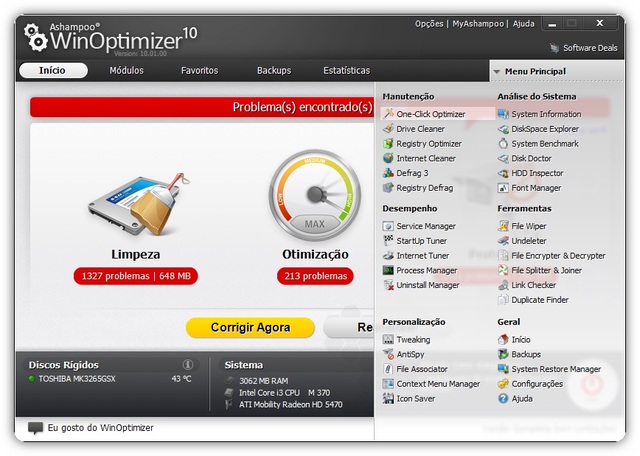Viewport: 640px width, 456px height.
Task: Open Process Manager icon
Action: click(389, 270)
